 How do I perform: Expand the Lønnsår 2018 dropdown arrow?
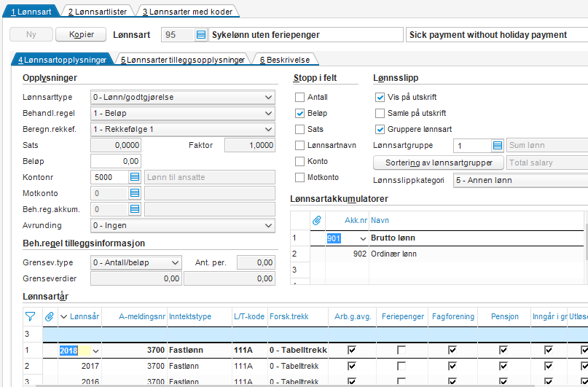coord(95,351)
